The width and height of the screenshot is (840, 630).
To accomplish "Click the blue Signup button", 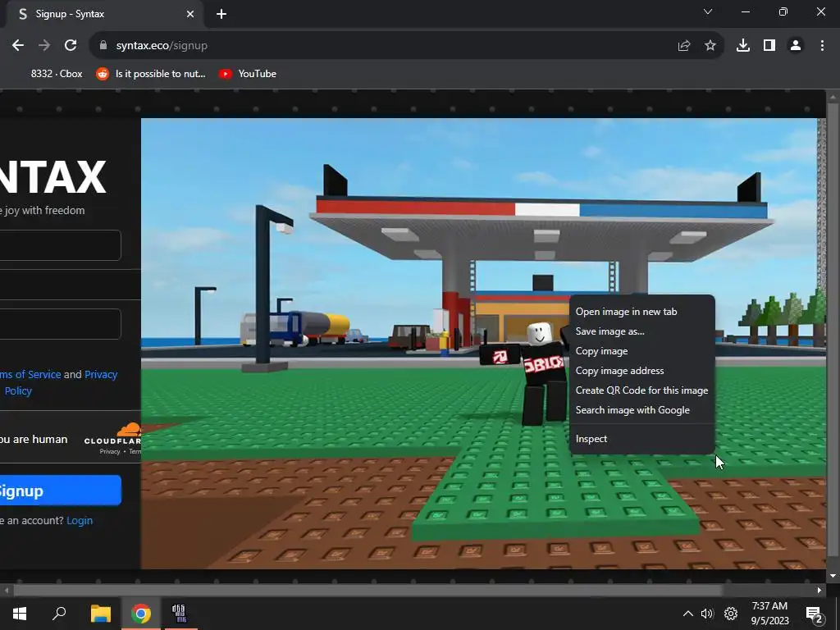I will (x=60, y=491).
